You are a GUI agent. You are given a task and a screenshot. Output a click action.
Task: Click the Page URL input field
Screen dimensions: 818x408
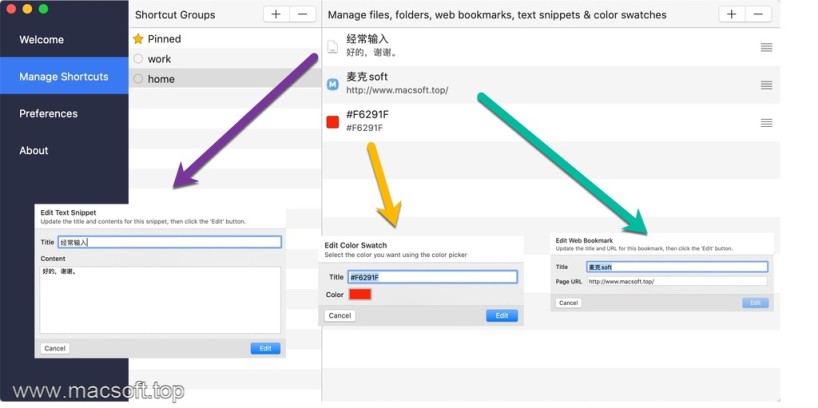pyautogui.click(x=676, y=282)
